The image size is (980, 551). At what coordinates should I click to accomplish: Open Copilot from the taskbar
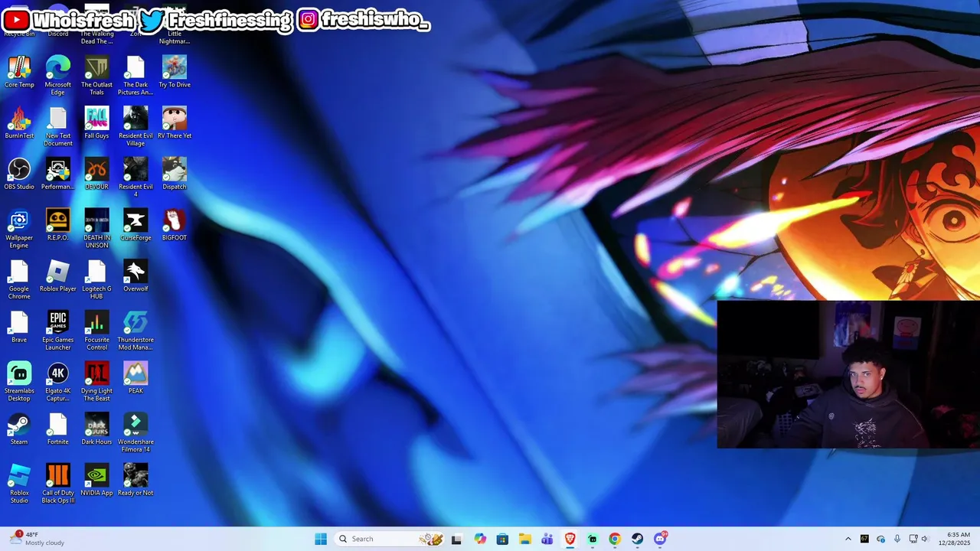(480, 539)
